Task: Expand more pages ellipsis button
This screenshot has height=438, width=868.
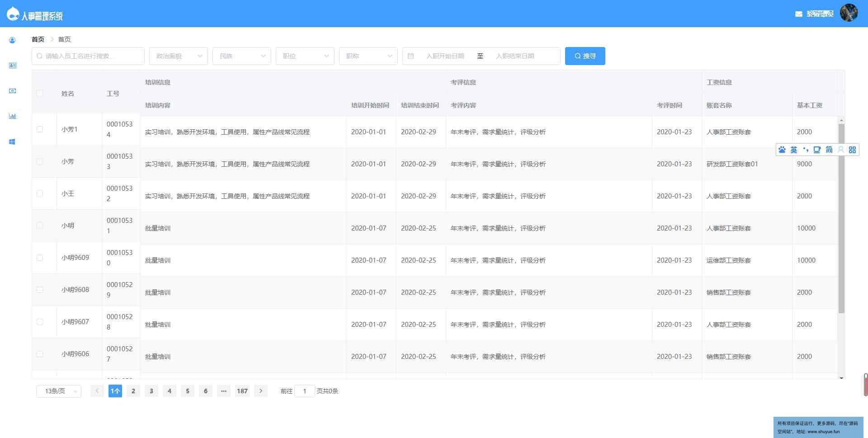Action: (224, 391)
